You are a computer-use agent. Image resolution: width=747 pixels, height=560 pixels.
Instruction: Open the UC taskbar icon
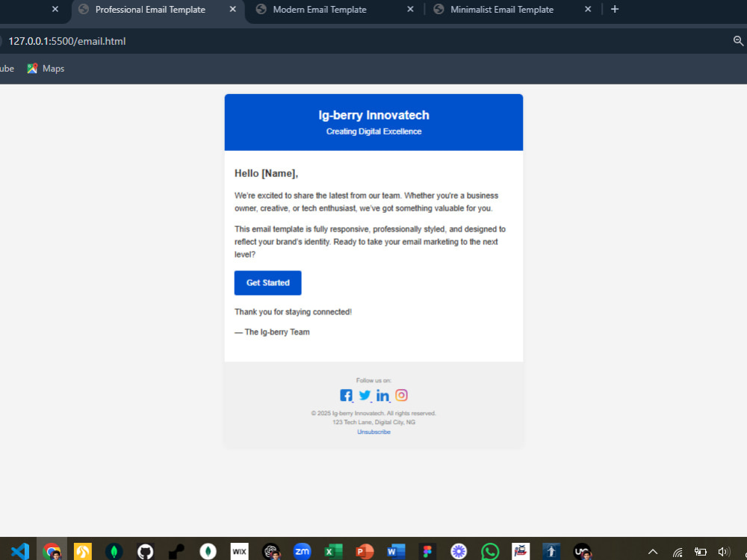coord(582,552)
